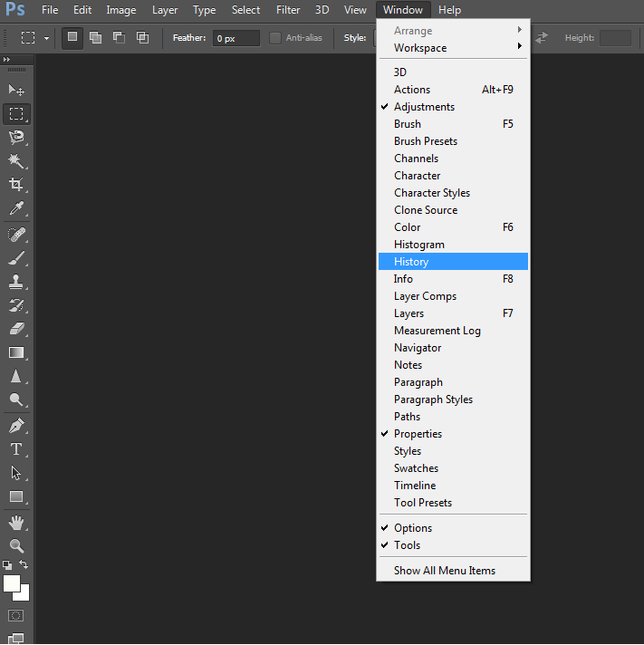Screen dimensions: 644x645
Task: Change screen mode at toolbar bottom
Action: point(16,638)
